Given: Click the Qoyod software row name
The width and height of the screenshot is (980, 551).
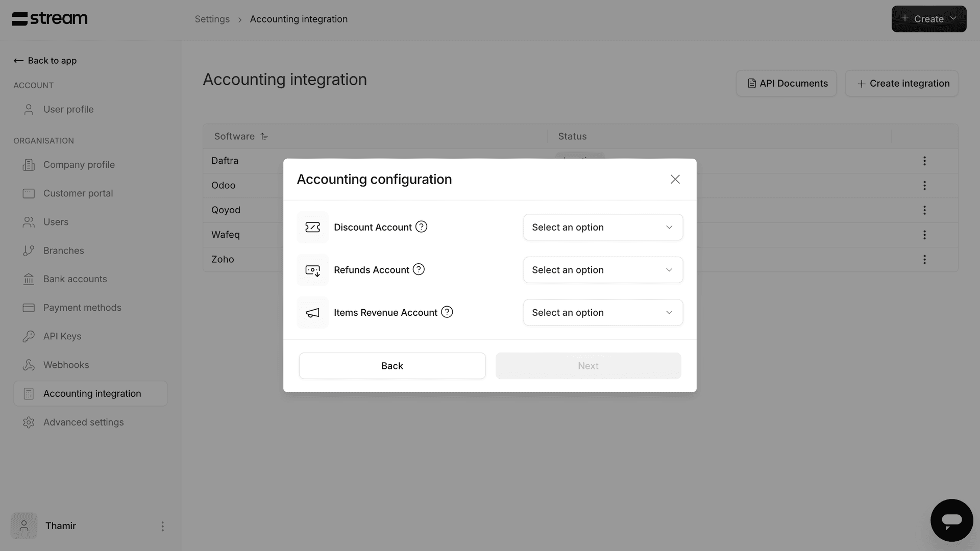Looking at the screenshot, I should coord(226,210).
